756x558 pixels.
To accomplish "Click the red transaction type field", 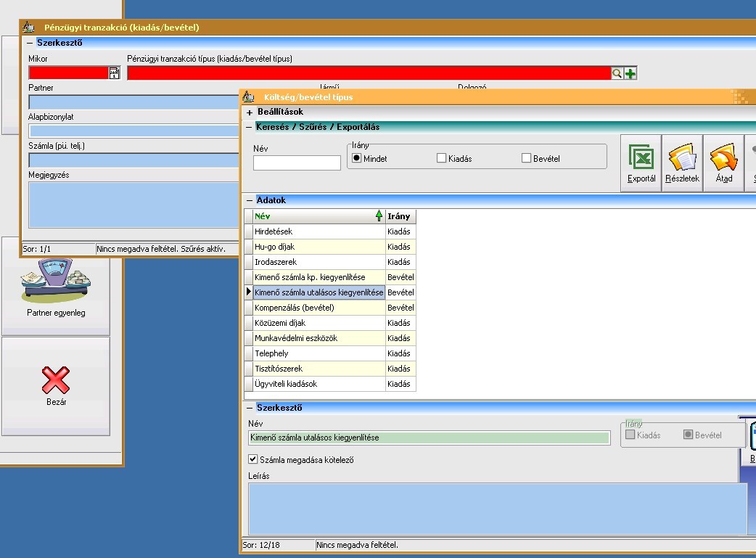I will point(369,73).
